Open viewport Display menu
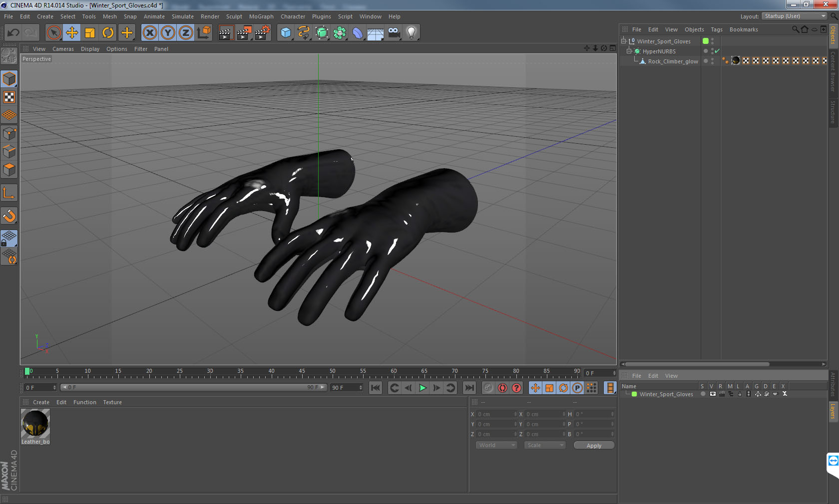Viewport: 839px width, 504px height. pyautogui.click(x=90, y=49)
